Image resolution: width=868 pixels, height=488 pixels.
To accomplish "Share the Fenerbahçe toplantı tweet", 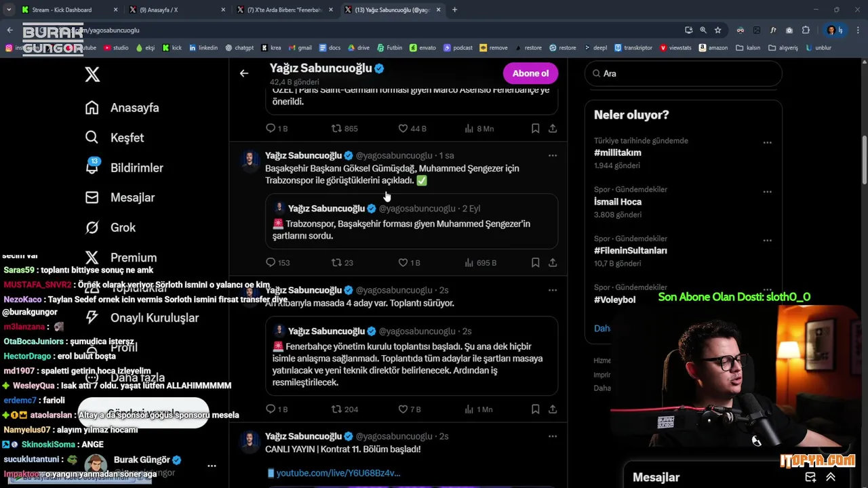I will (x=553, y=409).
